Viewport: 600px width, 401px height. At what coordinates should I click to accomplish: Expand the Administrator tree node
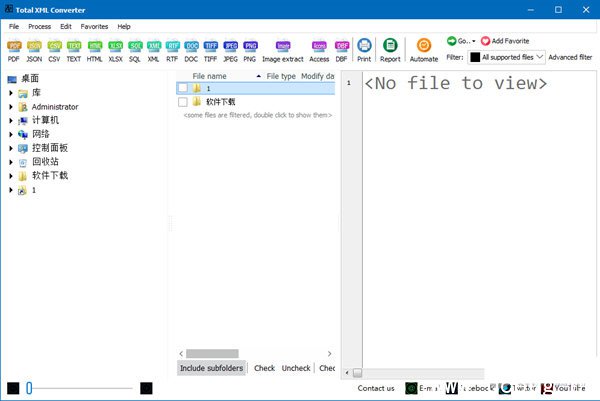click(x=11, y=106)
